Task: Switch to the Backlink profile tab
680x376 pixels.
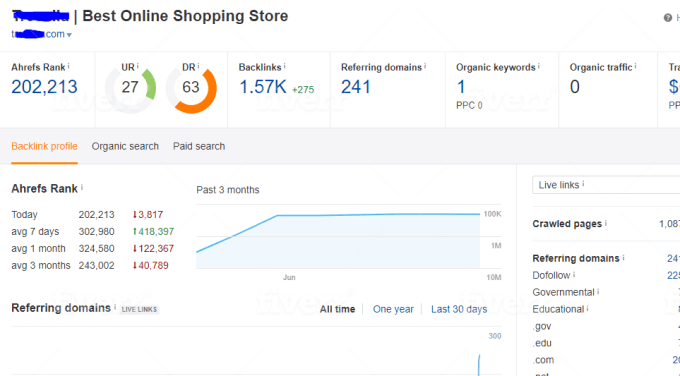Action: coord(44,146)
